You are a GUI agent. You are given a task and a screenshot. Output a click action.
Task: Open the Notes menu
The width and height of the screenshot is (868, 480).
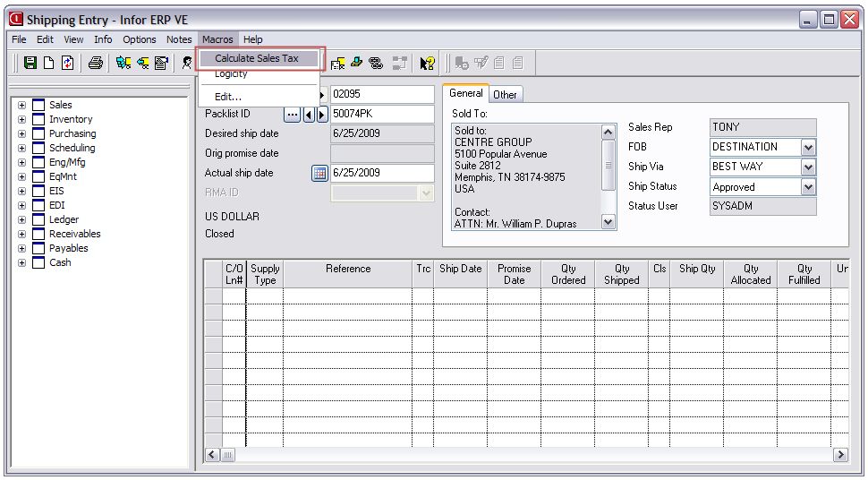point(179,39)
